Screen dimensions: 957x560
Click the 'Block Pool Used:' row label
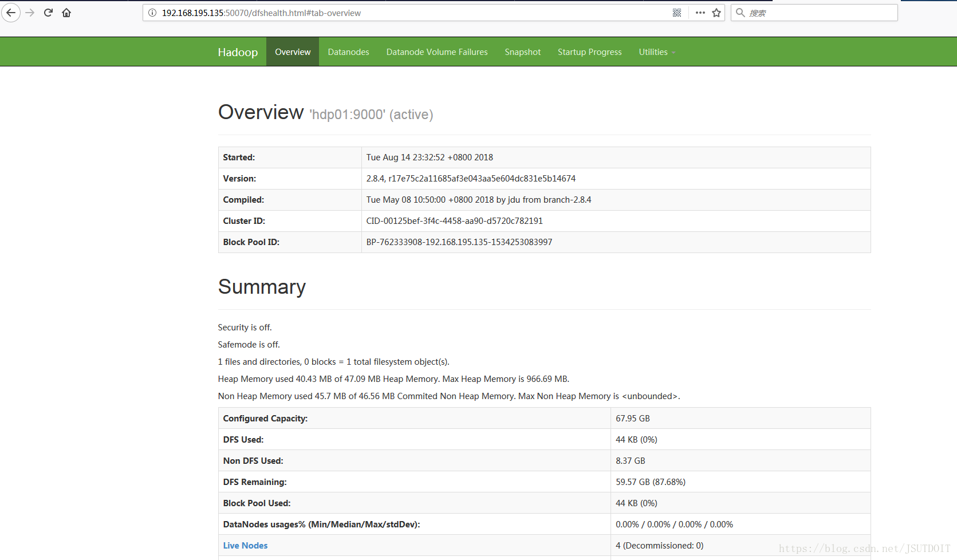(257, 503)
